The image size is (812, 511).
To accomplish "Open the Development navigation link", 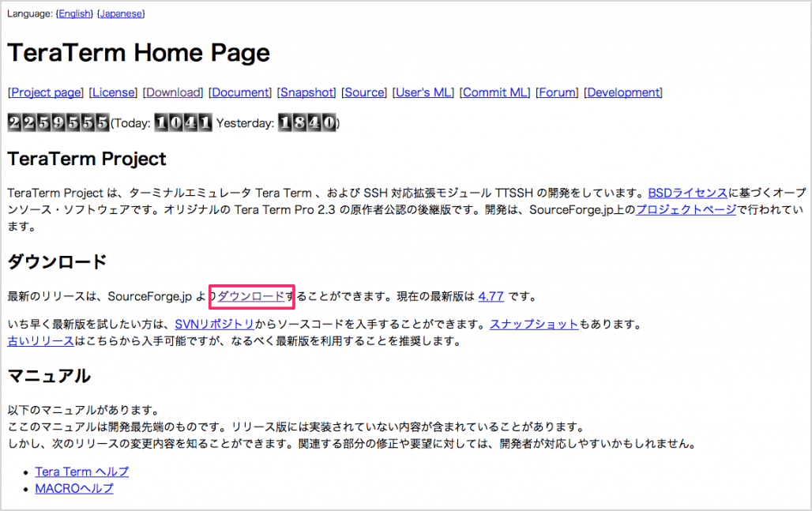I will tap(623, 92).
